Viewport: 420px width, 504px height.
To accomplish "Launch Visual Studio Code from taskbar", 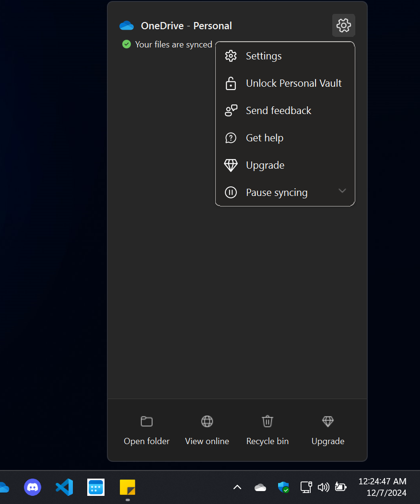I will [x=64, y=487].
